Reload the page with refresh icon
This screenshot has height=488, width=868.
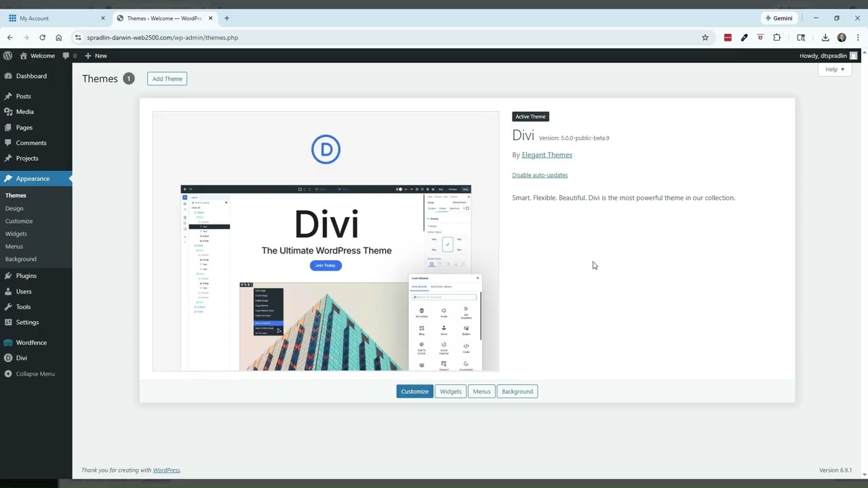pos(42,37)
